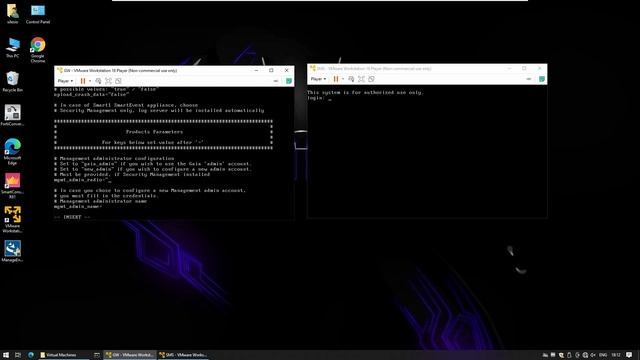Select the This PC desktop icon
The width and height of the screenshot is (640, 360).
(13, 48)
